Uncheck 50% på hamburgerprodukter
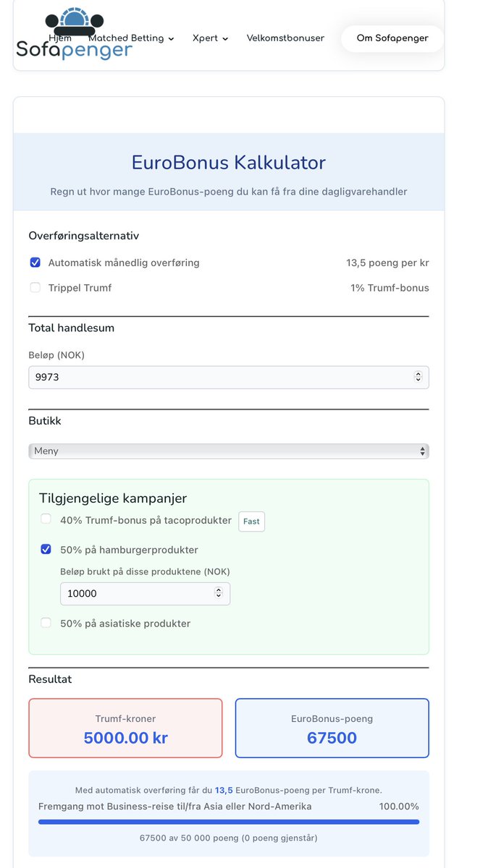The height and width of the screenshot is (868, 480). (x=46, y=550)
